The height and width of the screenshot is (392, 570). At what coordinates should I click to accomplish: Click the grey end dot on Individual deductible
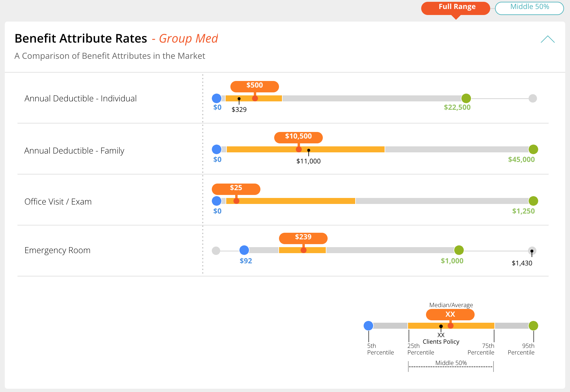tap(533, 98)
